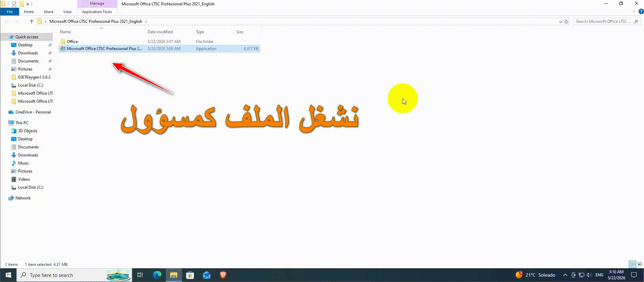The height and width of the screenshot is (282, 644).
Task: Select the Application Tools tab
Action: (97, 12)
